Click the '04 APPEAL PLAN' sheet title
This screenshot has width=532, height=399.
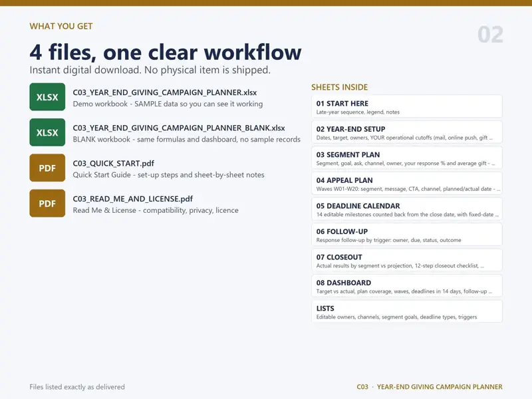[344, 180]
